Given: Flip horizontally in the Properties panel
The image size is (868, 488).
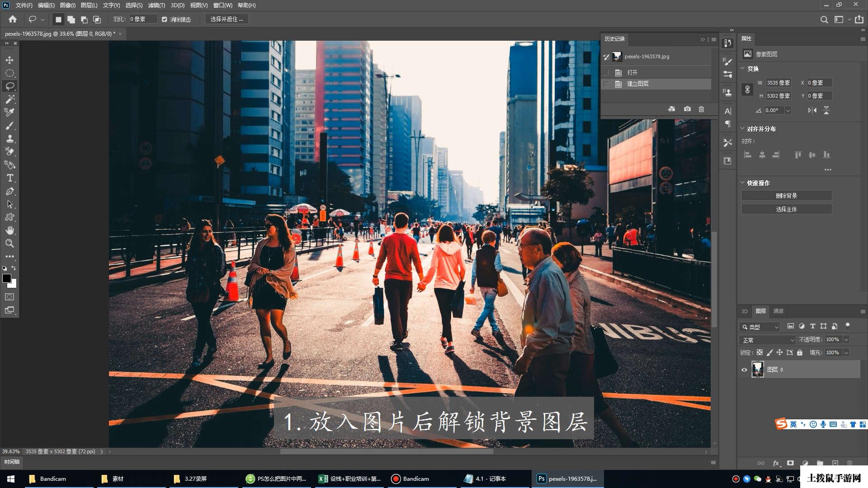Looking at the screenshot, I should pyautogui.click(x=812, y=110).
